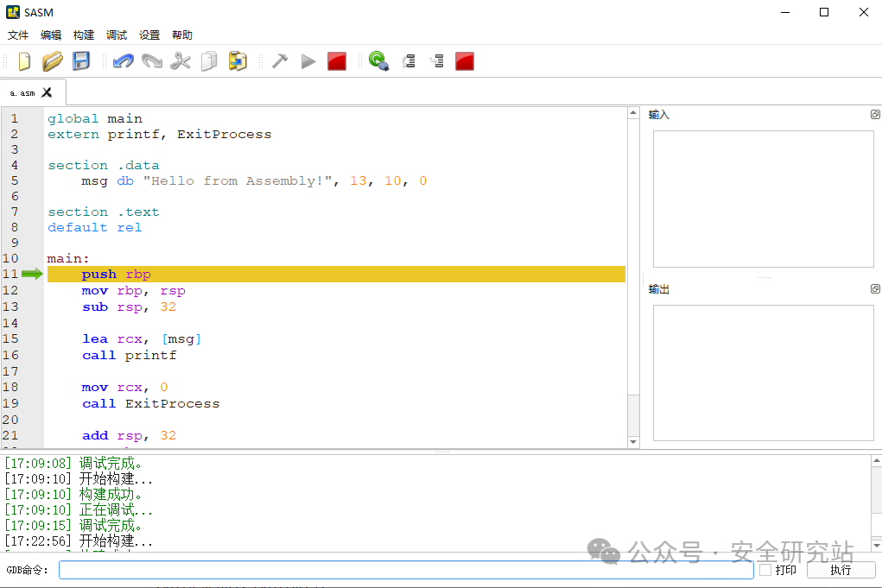Undock the 输入 panel
Image resolution: width=882 pixels, height=588 pixels.
pyautogui.click(x=875, y=115)
